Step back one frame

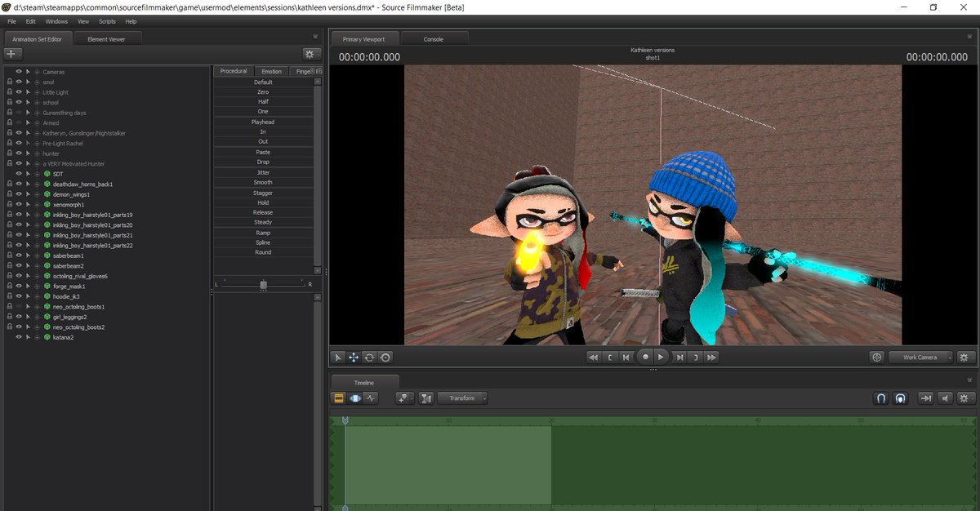point(626,357)
